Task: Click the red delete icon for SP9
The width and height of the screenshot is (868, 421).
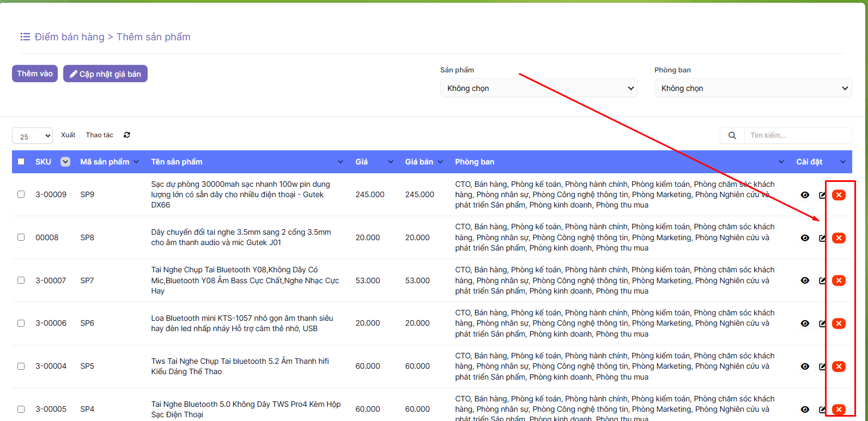Action: coord(839,195)
